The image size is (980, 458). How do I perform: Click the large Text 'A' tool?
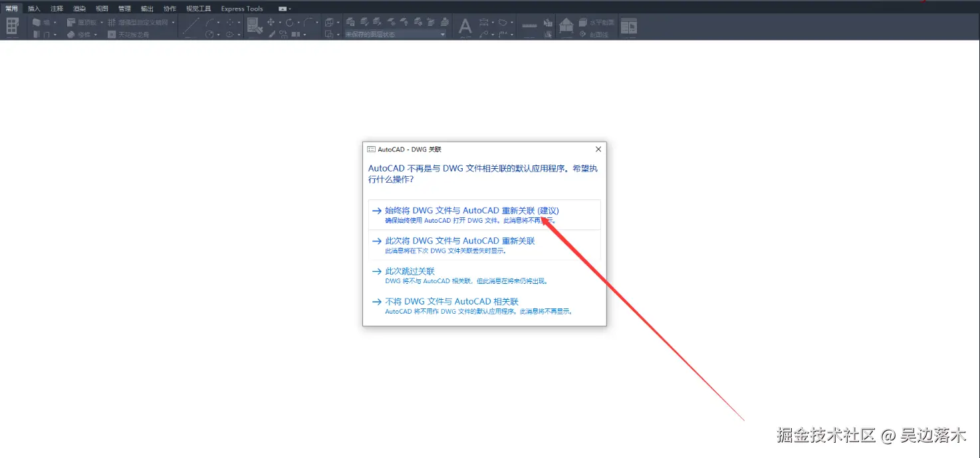click(x=465, y=27)
